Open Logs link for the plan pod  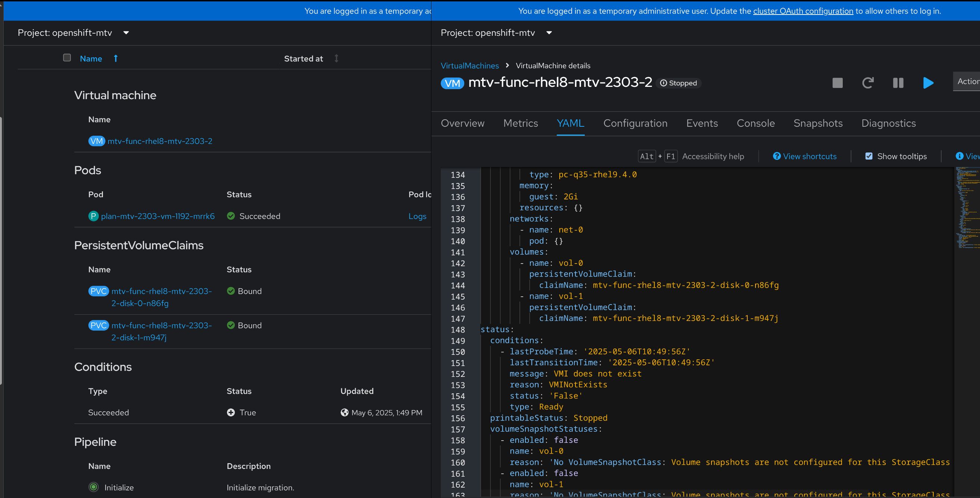point(417,216)
